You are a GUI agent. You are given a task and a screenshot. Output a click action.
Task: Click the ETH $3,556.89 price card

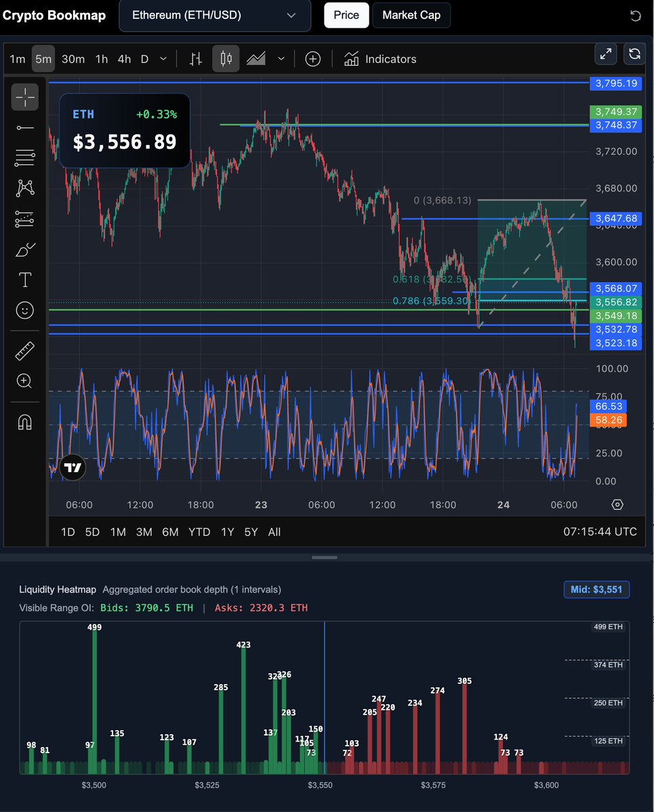point(125,131)
